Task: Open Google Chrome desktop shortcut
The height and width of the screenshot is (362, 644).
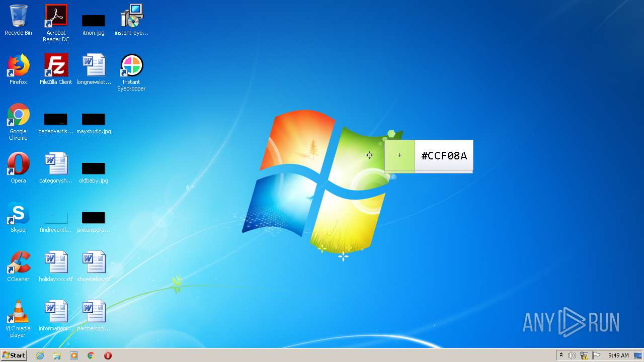Action: [18, 122]
